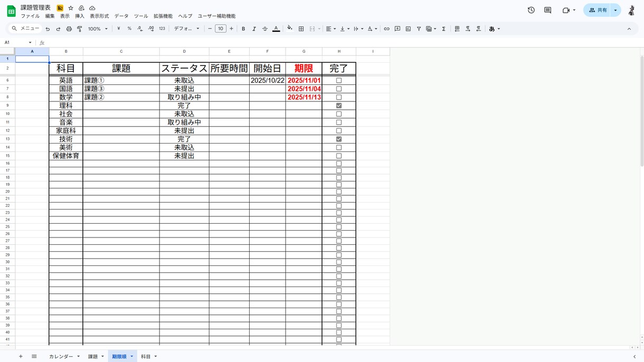Open the text color picker

point(276,29)
